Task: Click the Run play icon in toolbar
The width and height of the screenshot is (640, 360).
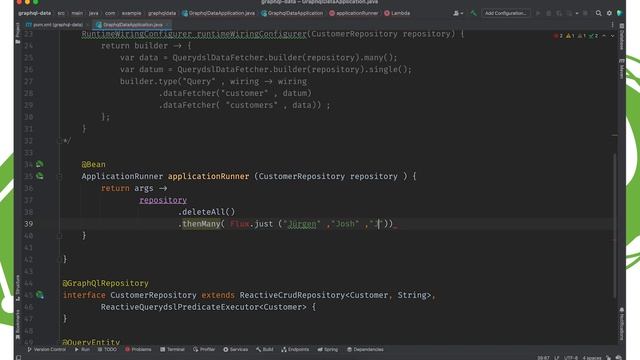Action: [538, 13]
